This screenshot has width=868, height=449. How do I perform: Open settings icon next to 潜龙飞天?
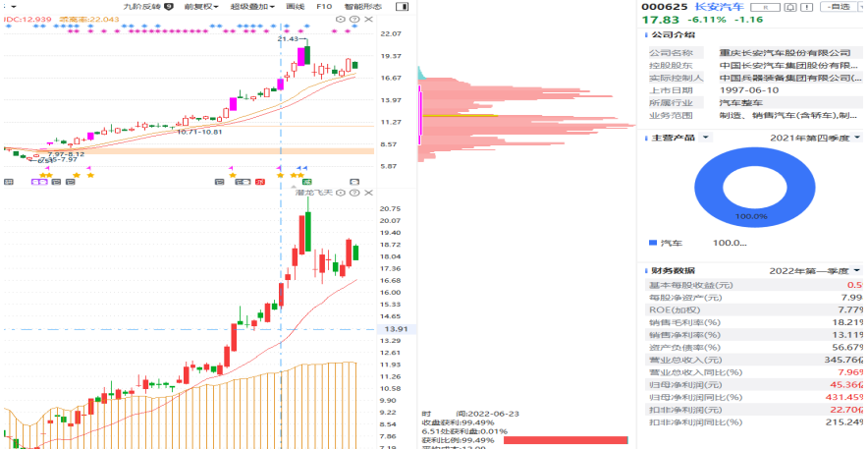coord(341,193)
